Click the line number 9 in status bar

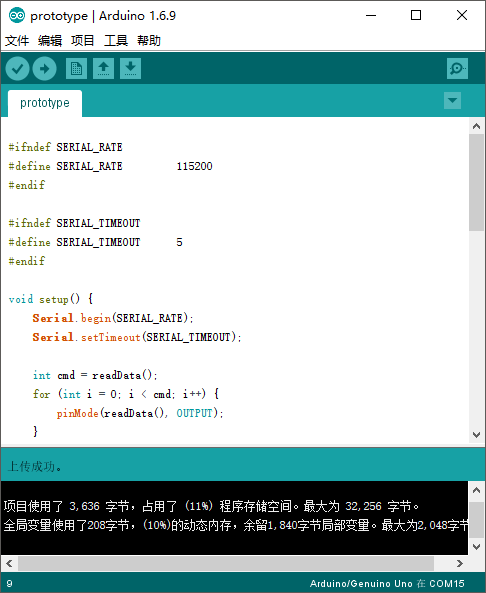coord(9,584)
